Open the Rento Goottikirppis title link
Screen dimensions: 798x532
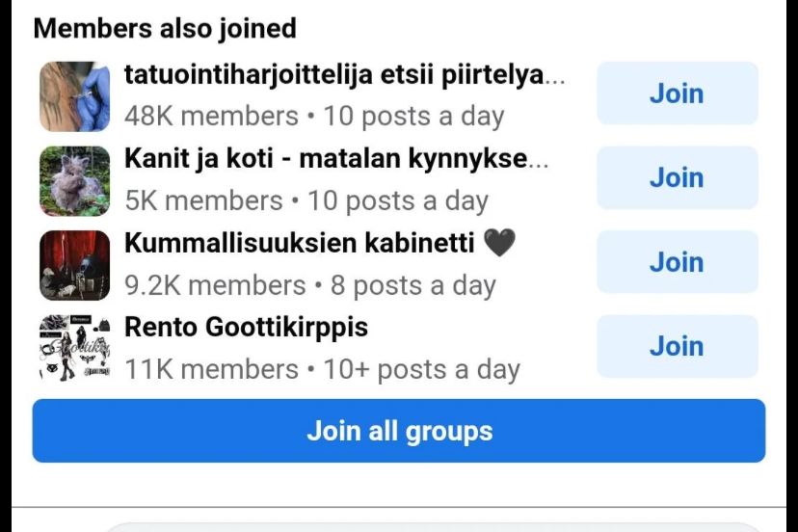(x=246, y=327)
